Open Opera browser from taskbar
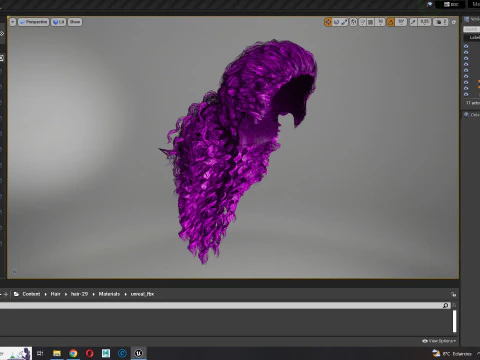480x360 pixels. tap(90, 353)
